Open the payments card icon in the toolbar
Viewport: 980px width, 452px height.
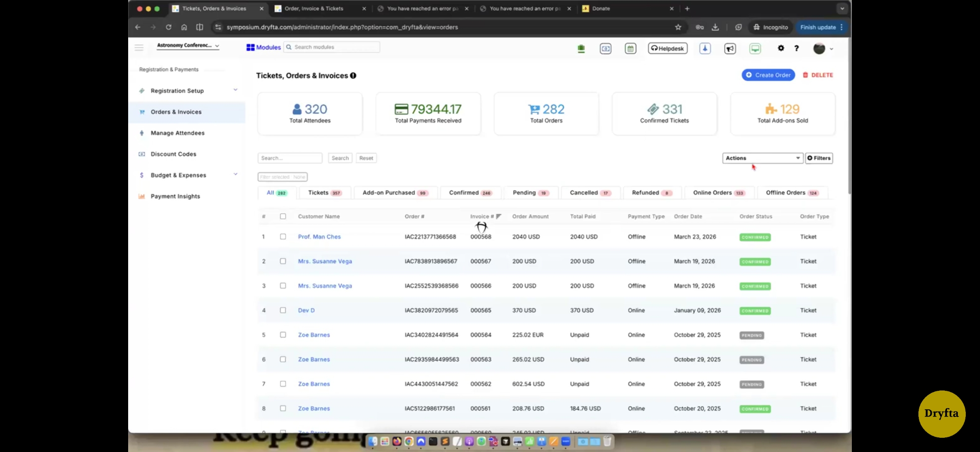(606, 48)
